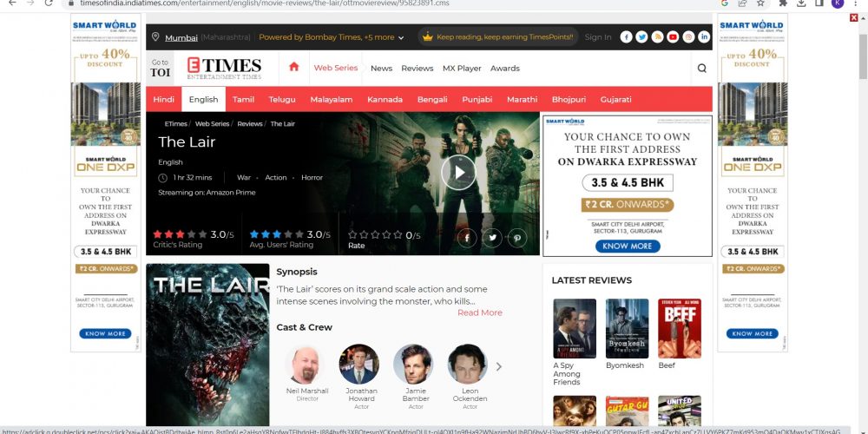Click the location pin beside Mumbai
The height and width of the screenshot is (434, 868).
click(155, 37)
